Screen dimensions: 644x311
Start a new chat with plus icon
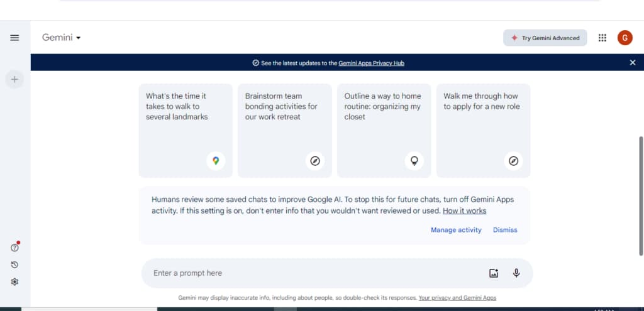pyautogui.click(x=14, y=79)
